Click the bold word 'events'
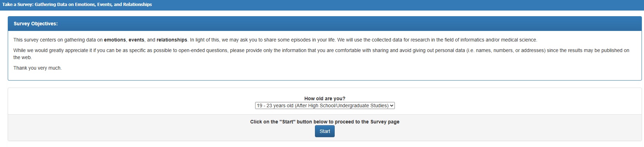This screenshot has width=644, height=147. coord(136,40)
